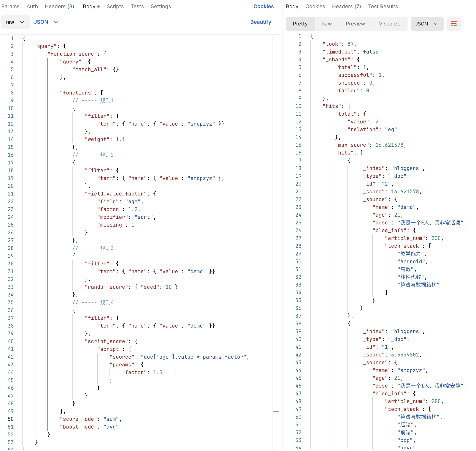Select the response Body tab
476x451 pixels.
coord(292,6)
